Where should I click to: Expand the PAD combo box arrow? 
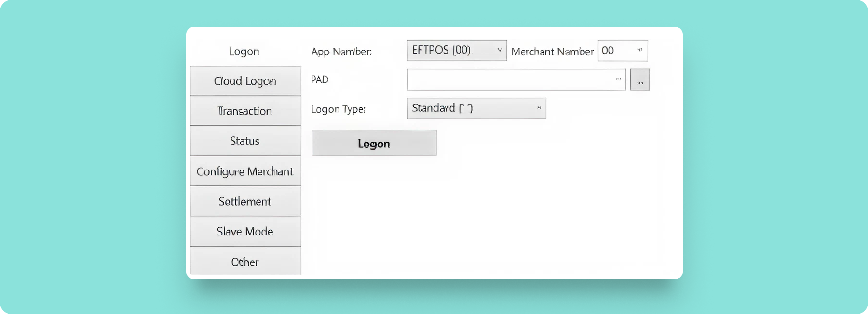[619, 79]
